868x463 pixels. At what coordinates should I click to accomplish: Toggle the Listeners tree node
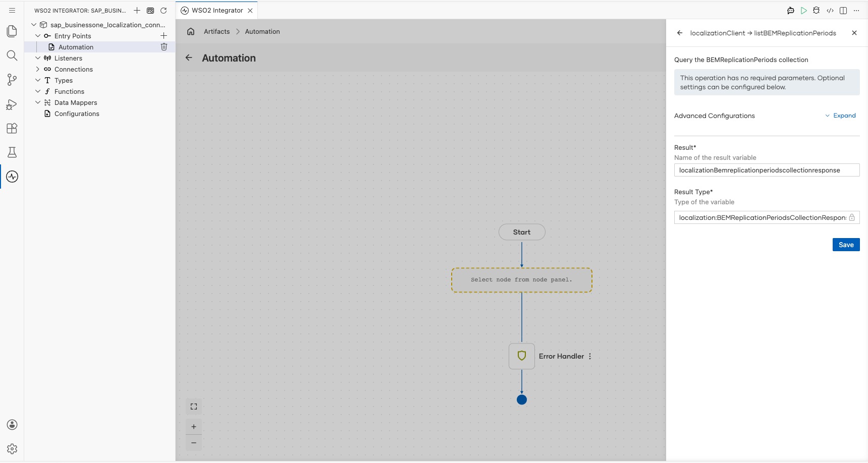(38, 58)
